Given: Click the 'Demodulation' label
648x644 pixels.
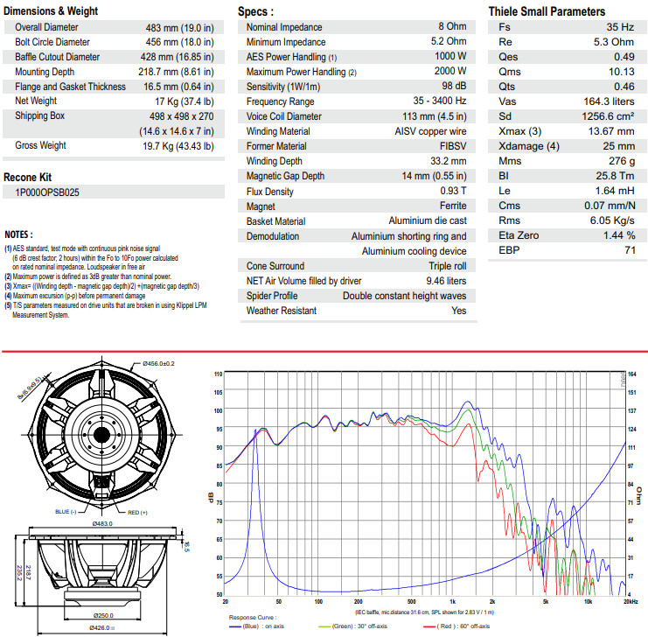Looking at the screenshot, I should pyautogui.click(x=273, y=236).
